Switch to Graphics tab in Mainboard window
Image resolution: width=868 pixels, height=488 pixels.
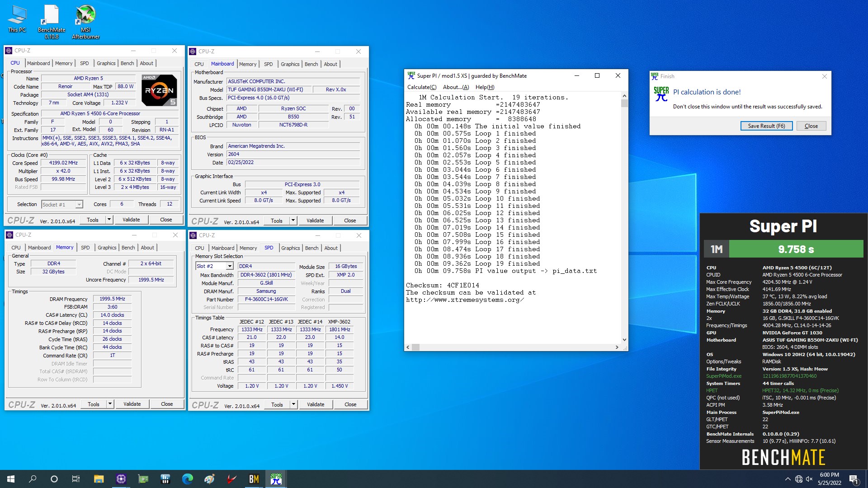tap(290, 64)
